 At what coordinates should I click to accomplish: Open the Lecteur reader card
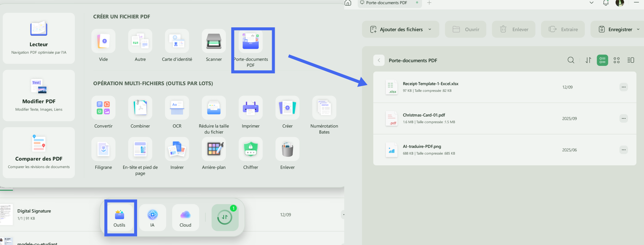click(39, 38)
